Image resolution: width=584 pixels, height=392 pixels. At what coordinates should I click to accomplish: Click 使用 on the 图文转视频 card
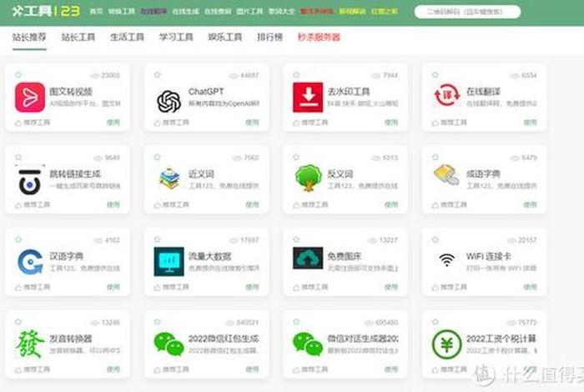113,123
